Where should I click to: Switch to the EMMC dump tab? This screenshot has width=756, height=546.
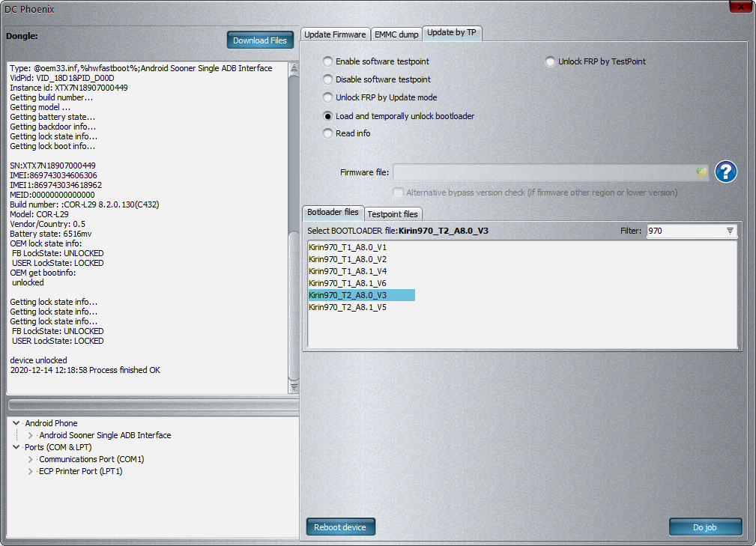point(396,34)
